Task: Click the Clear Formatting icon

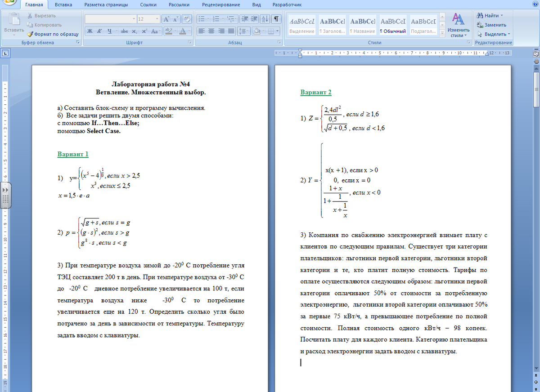Action: point(187,19)
